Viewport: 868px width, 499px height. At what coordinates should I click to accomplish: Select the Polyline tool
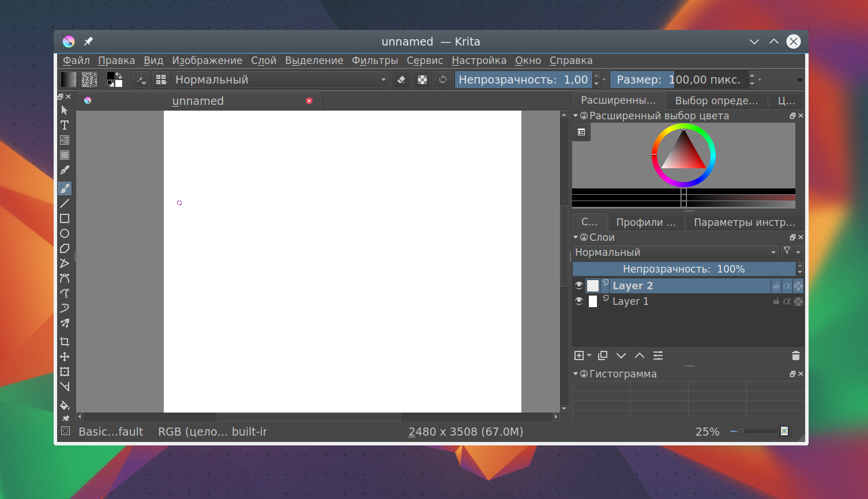point(65,263)
